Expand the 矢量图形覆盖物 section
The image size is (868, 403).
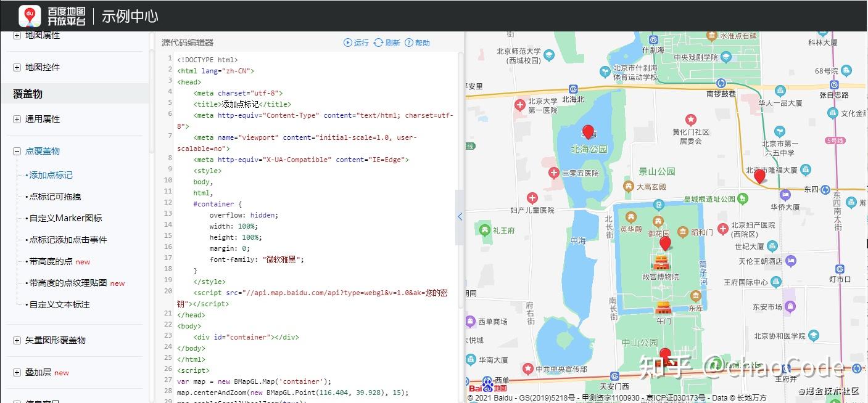17,340
